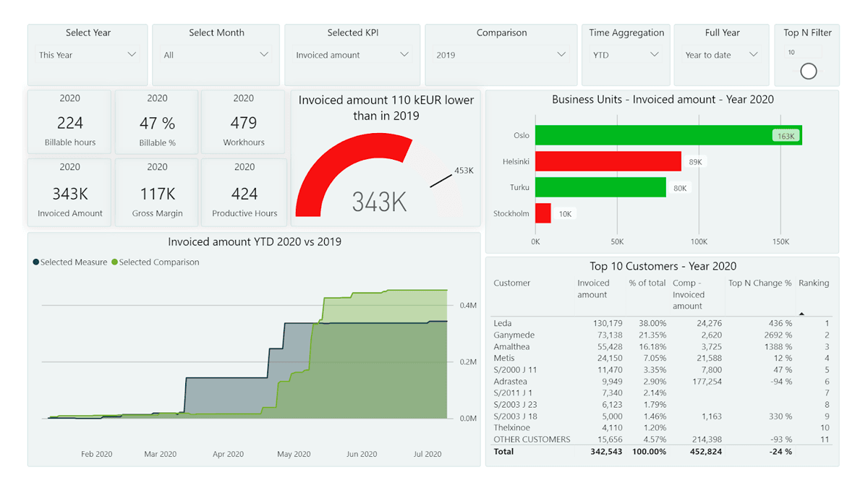Click the Stockholm bar in chart
The image size is (868, 488).
(x=542, y=213)
